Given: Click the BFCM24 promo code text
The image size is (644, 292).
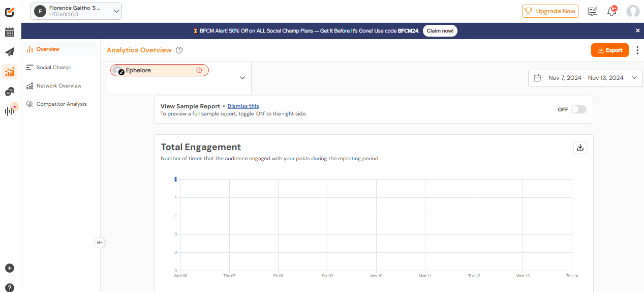Looking at the screenshot, I should point(408,31).
